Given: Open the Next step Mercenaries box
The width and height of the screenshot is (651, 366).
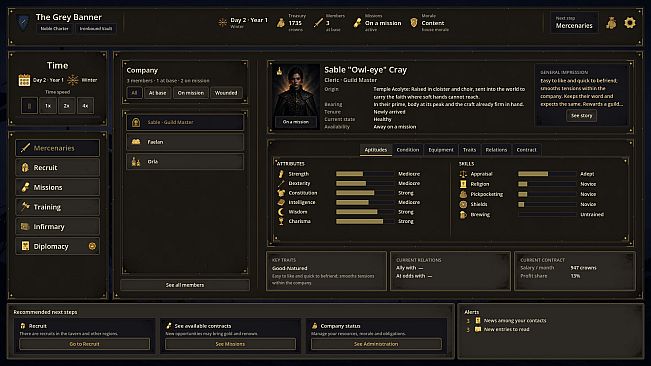Looking at the screenshot, I should click(574, 22).
